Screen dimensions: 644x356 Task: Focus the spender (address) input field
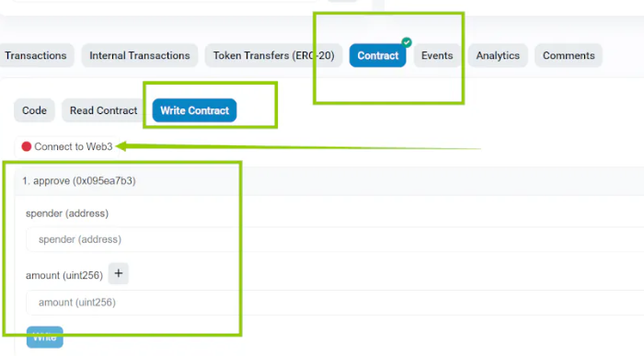335,239
